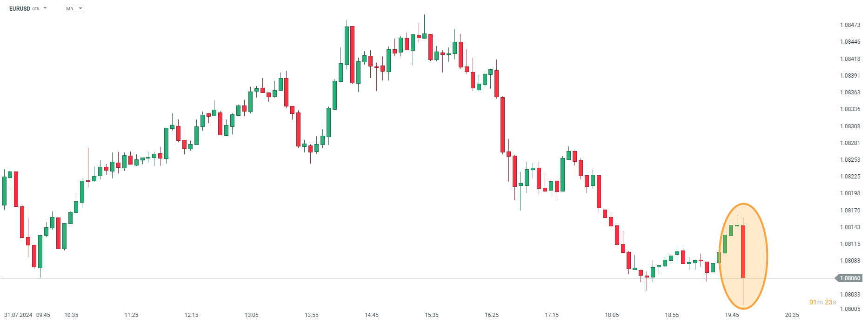Screen dimensions: 868x323
Task: Click the 1.08170 price axis label
Action: [x=850, y=211]
